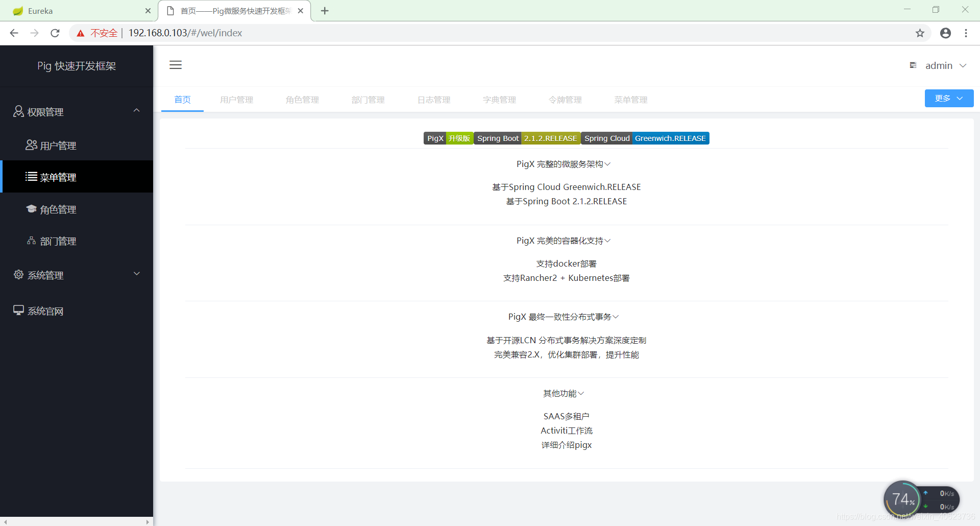Go forward in browser history
980x526 pixels.
tap(34, 33)
